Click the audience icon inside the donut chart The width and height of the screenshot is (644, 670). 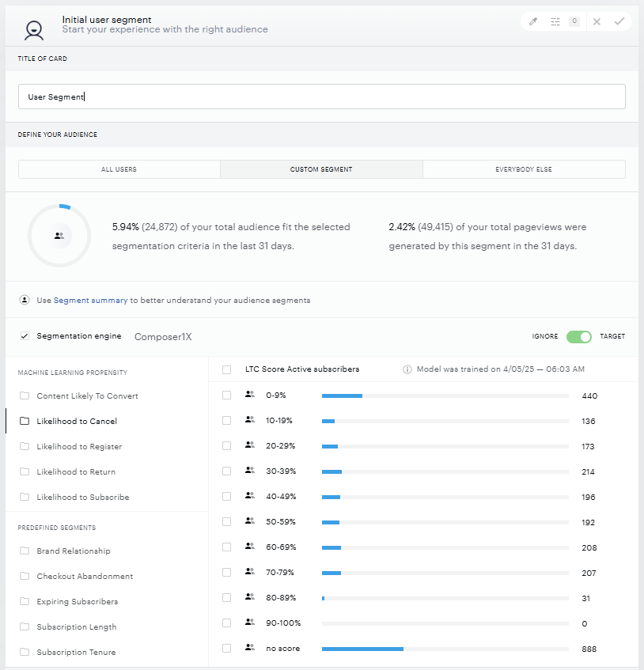[59, 236]
